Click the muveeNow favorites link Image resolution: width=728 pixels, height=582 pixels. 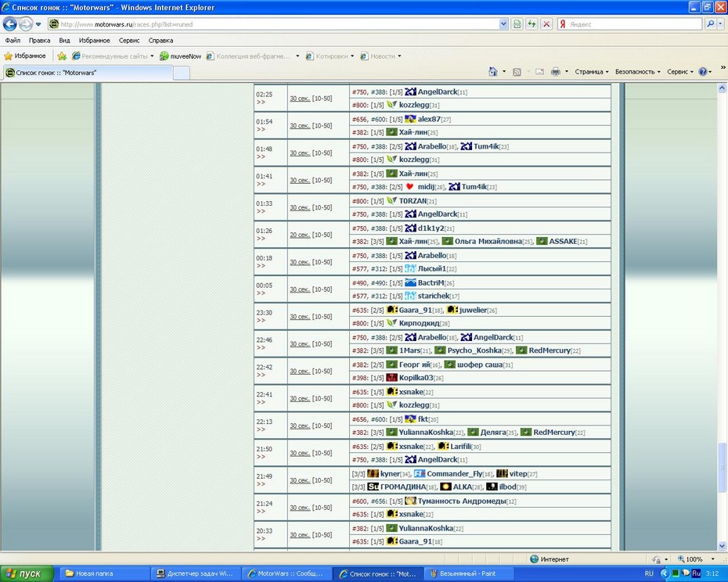(181, 56)
